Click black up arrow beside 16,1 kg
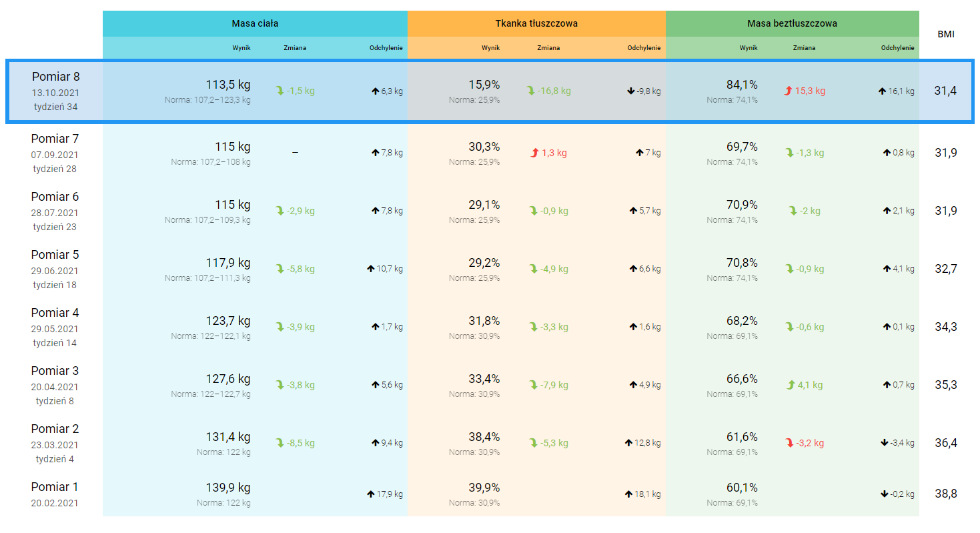Viewport: 980px width, 533px height. pos(882,91)
